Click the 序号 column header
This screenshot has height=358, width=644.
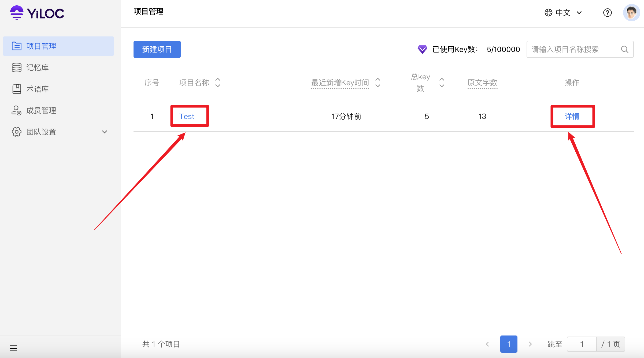[152, 83]
